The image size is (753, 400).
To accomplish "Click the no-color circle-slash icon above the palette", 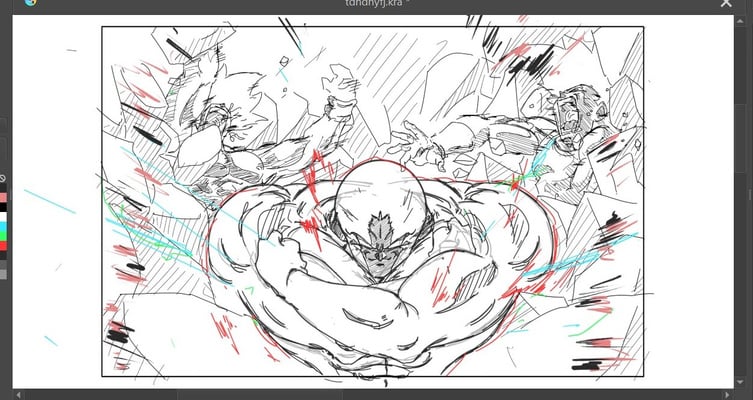I will [2, 179].
